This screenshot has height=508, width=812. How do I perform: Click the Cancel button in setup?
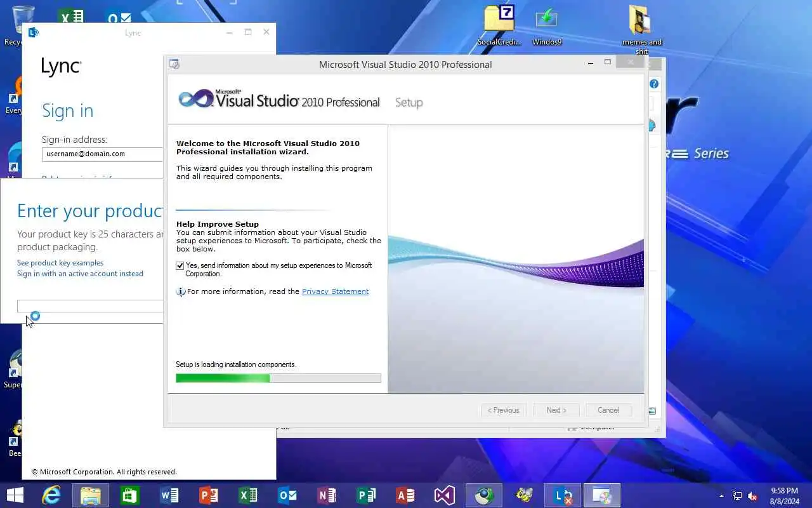click(x=608, y=410)
